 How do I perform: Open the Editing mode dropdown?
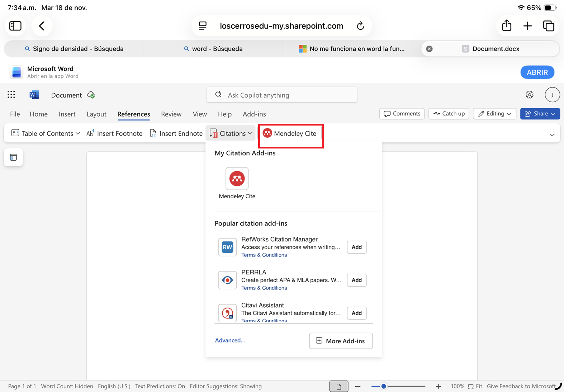(494, 114)
